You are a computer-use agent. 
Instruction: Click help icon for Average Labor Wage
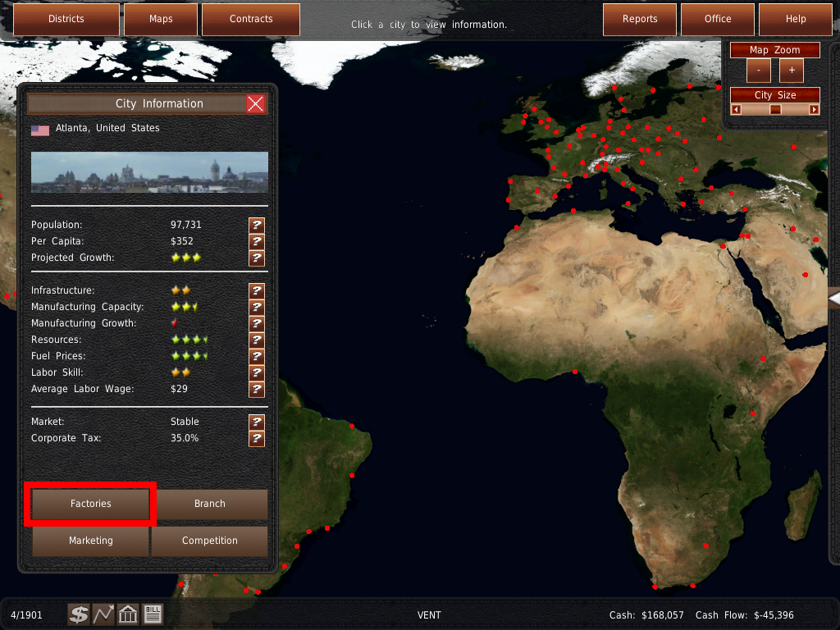point(257,389)
